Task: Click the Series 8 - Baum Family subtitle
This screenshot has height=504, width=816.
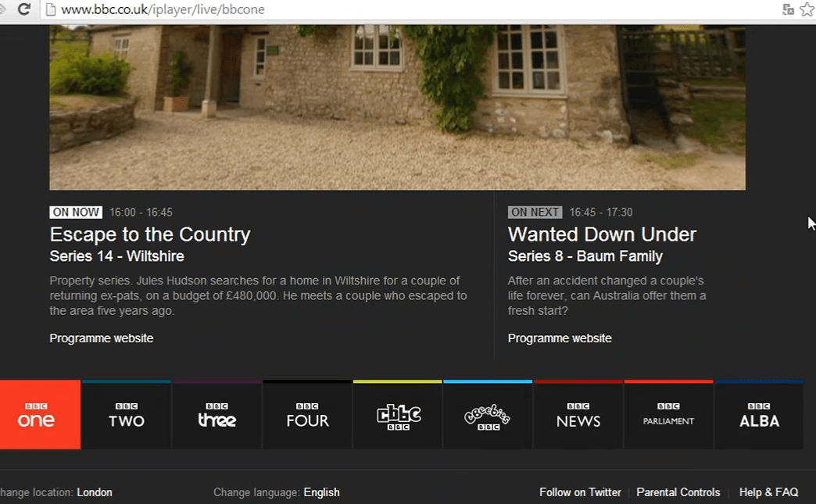Action: click(x=585, y=256)
